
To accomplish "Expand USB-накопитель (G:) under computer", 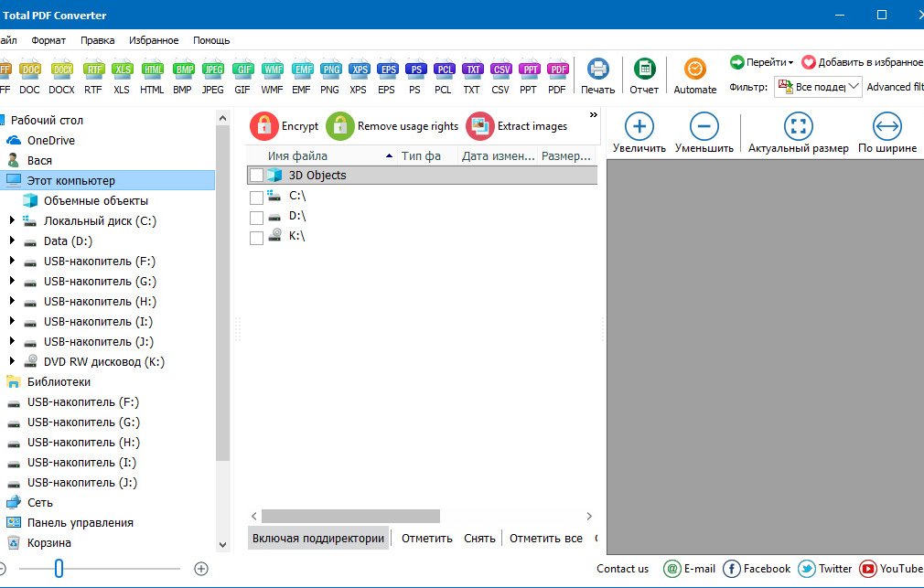I will click(12, 281).
